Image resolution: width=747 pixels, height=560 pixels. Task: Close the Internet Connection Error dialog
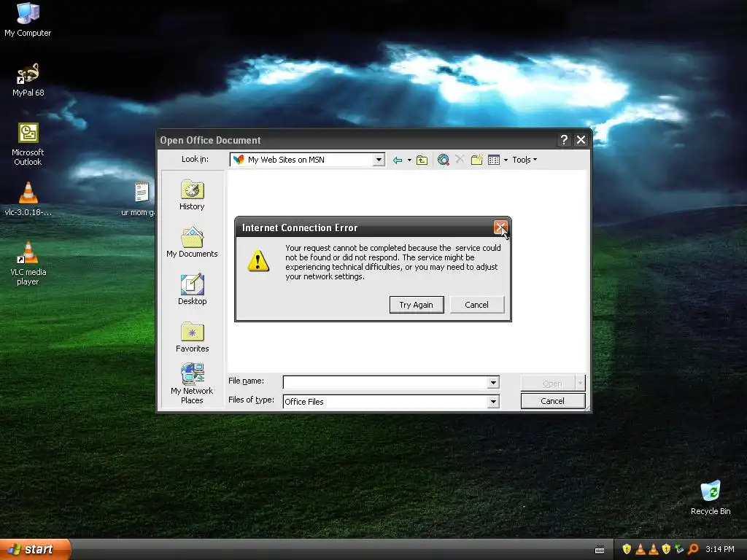coord(500,227)
